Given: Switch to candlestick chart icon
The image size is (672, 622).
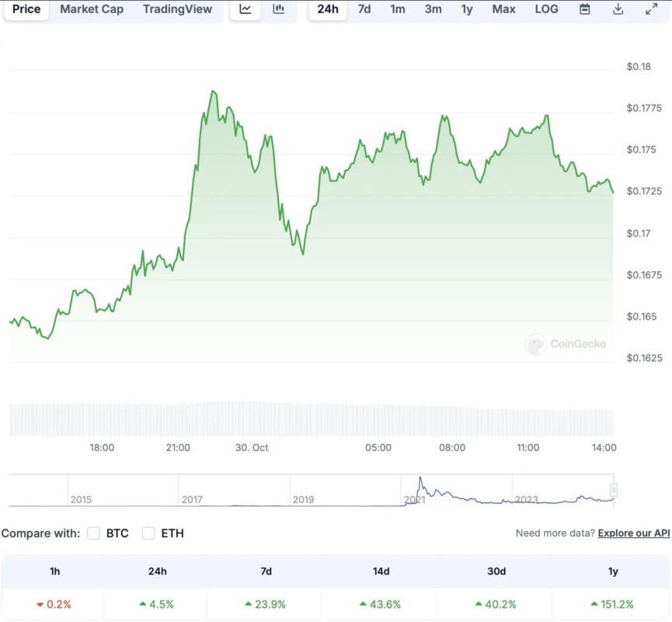Looking at the screenshot, I should tap(279, 9).
